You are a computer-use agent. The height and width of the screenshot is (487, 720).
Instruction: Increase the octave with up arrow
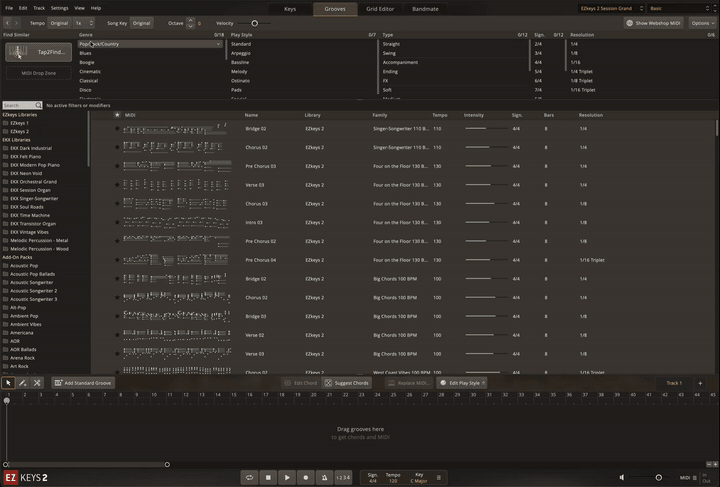click(191, 20)
